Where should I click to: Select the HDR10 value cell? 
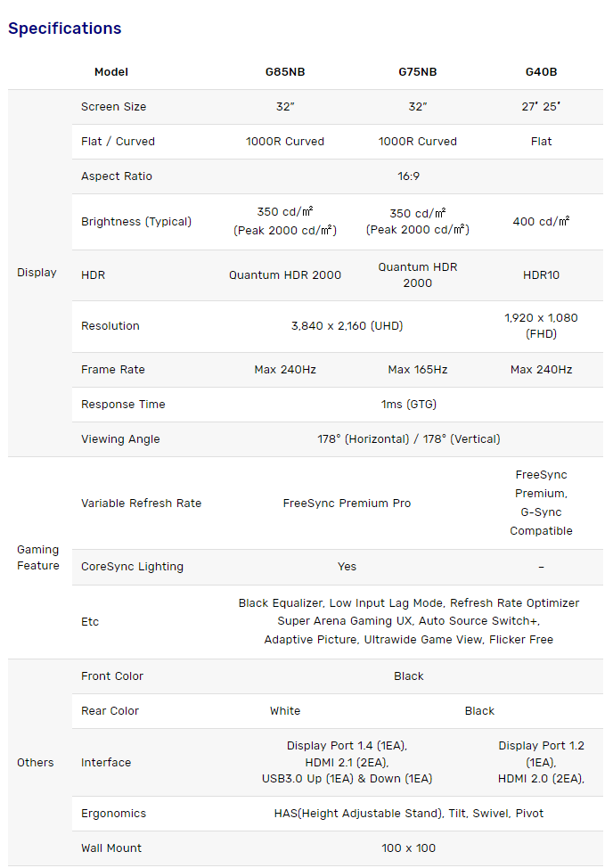tap(541, 275)
